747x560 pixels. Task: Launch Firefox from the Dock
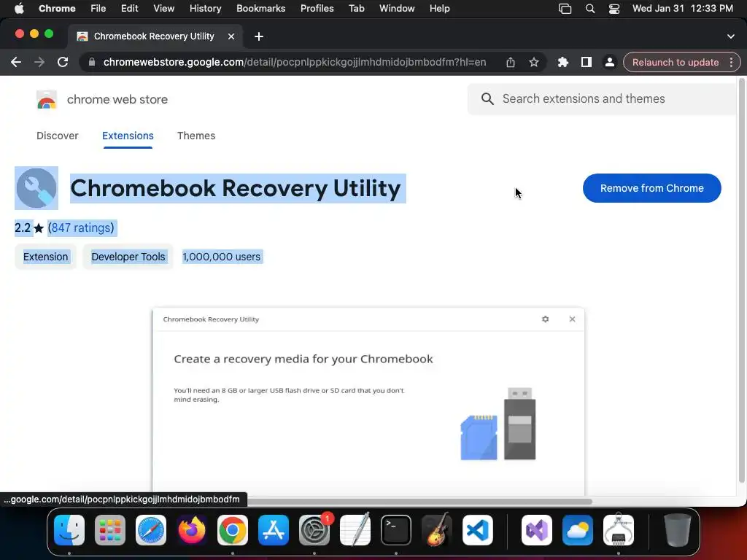192,530
